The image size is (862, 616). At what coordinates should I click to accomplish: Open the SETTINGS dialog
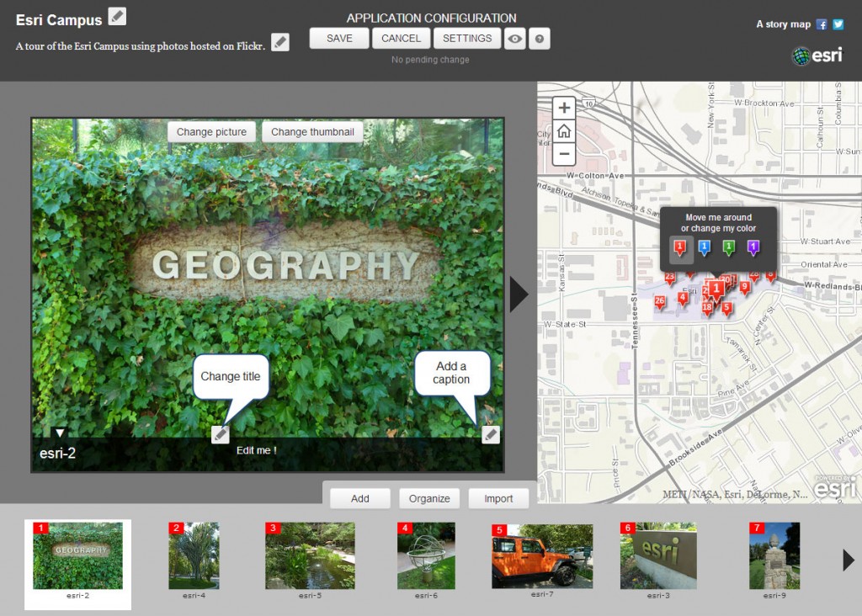[467, 39]
